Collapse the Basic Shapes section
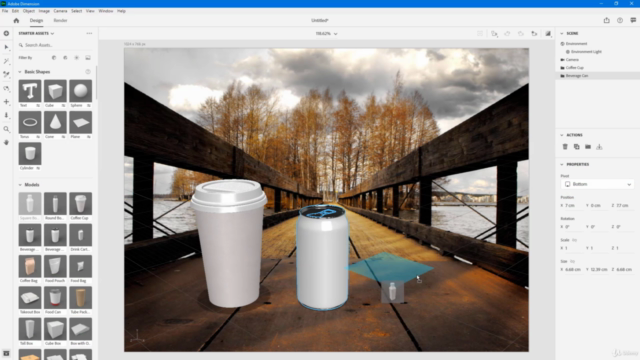The height and width of the screenshot is (360, 640). (20, 72)
